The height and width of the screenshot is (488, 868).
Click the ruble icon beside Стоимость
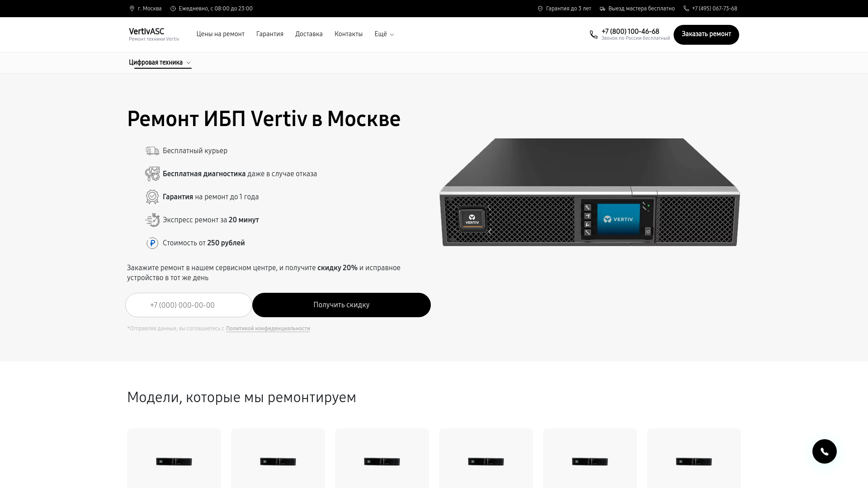click(x=152, y=243)
